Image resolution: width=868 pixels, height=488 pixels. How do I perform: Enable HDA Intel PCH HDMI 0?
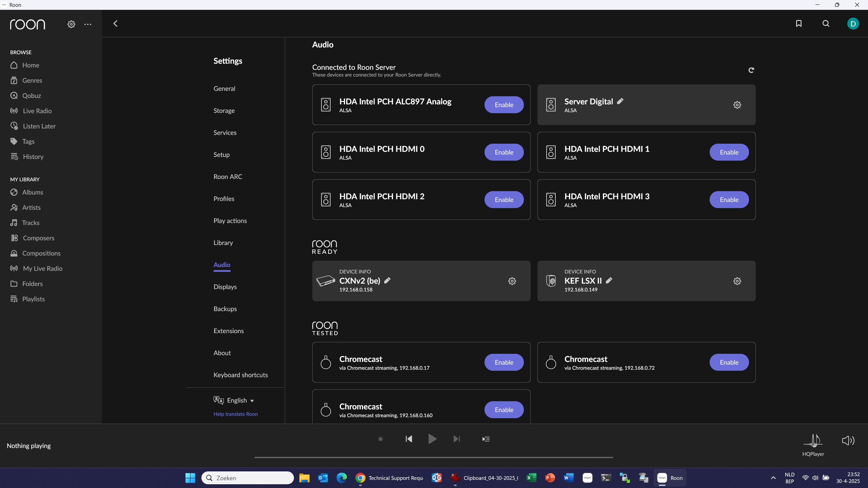504,152
